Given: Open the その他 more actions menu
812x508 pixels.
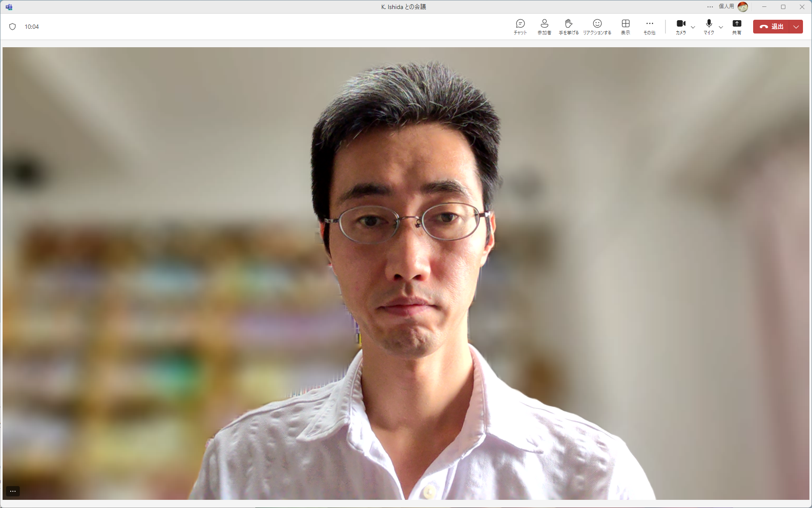Looking at the screenshot, I should 649,26.
